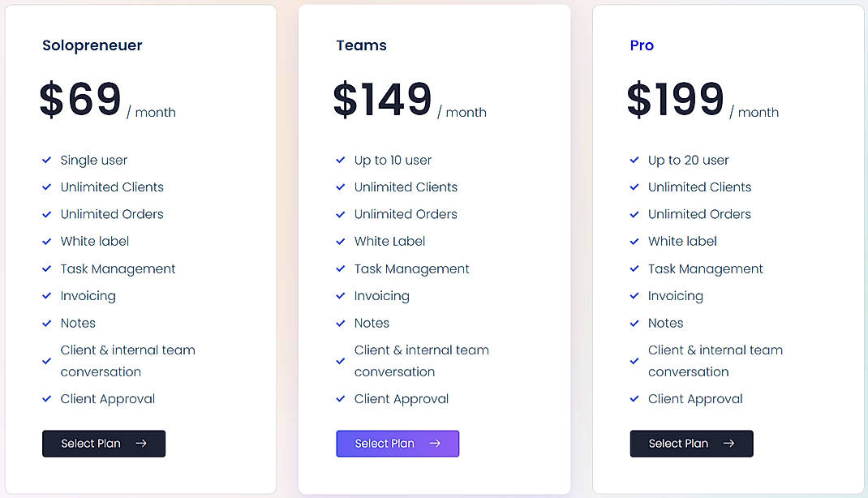This screenshot has height=498, width=868.
Task: Click checkmark beside Client Approval in Teams
Action: (x=340, y=398)
